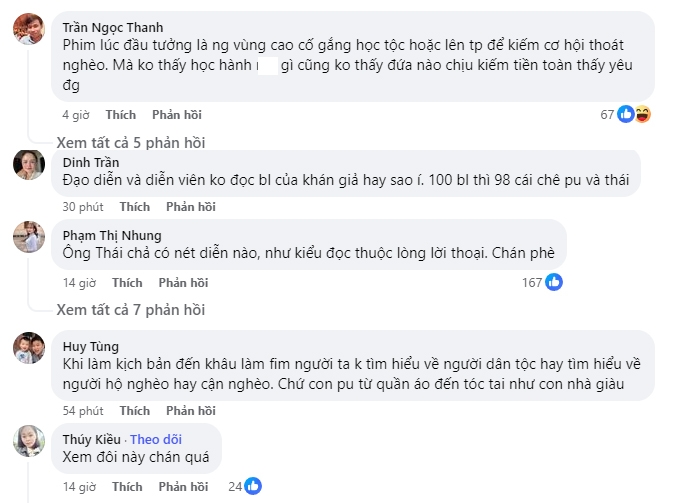Viewport: 693px width, 503px height.
Task: Expand all 7 replies under Phạm Thị Nhung
Action: click(x=131, y=310)
